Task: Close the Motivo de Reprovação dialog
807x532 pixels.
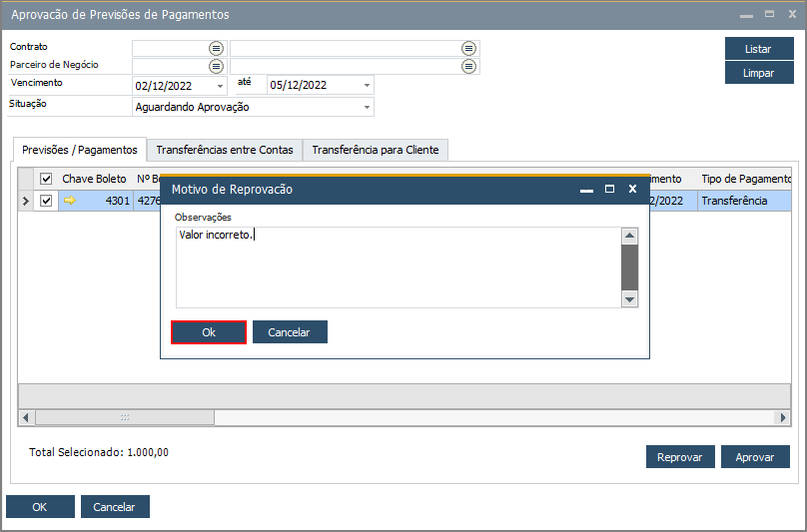Action: pos(632,189)
